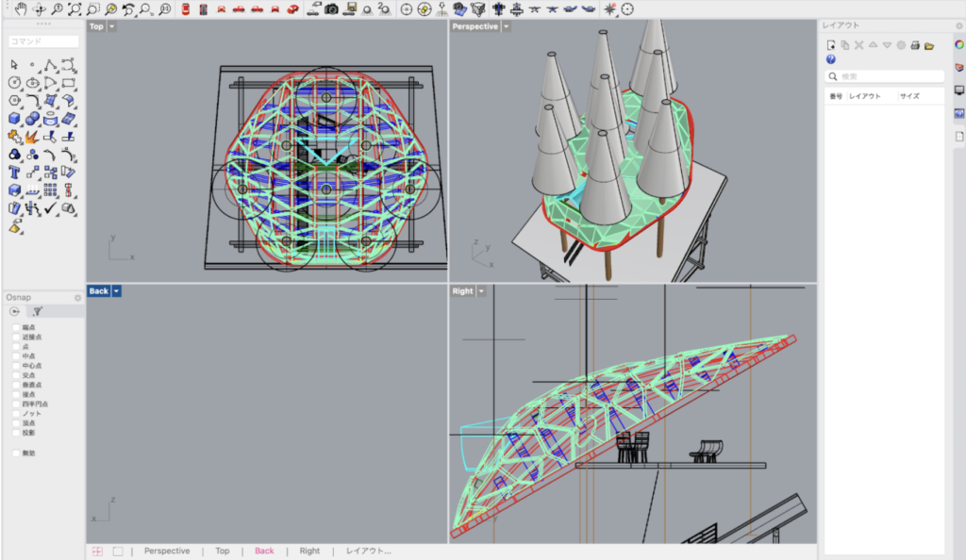Click the new layout page icon
The height and width of the screenshot is (560, 966).
point(831,45)
